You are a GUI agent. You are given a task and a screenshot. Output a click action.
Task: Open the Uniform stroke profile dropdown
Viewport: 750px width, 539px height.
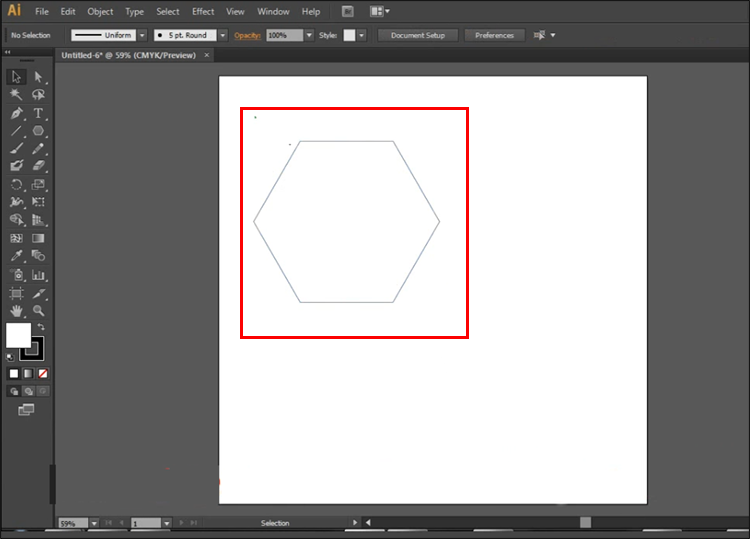142,35
